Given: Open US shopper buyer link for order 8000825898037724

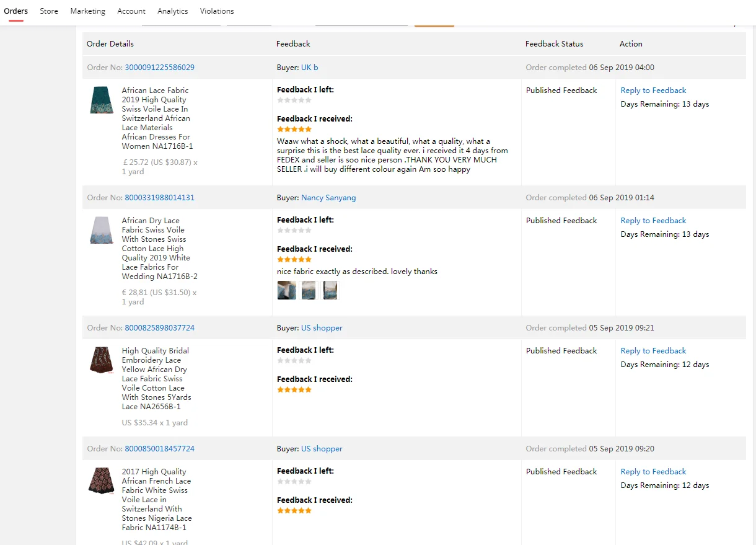Looking at the screenshot, I should click(322, 328).
